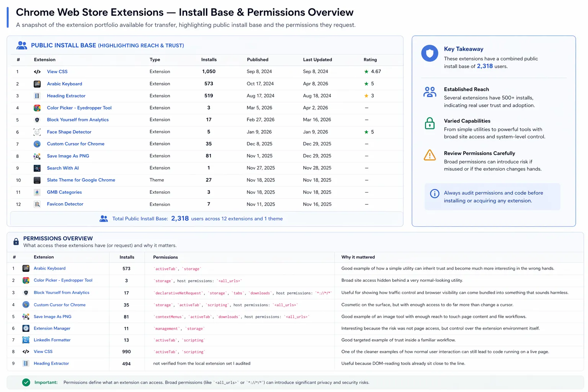The width and height of the screenshot is (588, 392).
Task: Click the lock icon beside Permissions Overview
Action: (16, 242)
